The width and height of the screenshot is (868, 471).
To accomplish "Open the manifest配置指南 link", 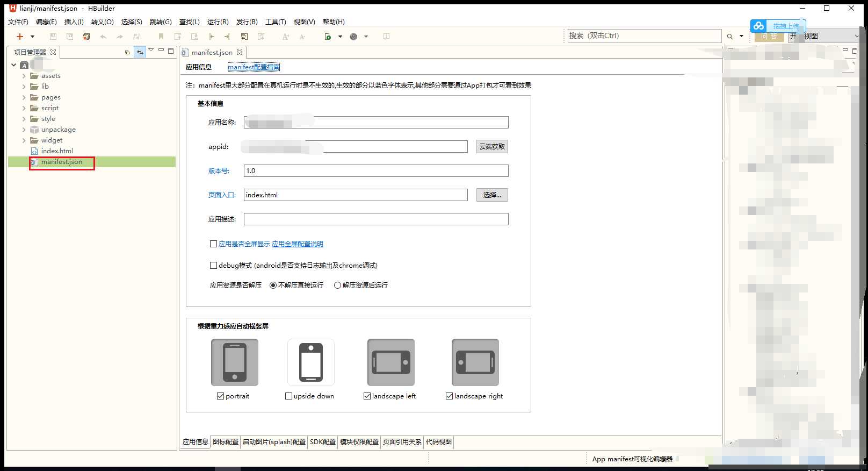I will 254,67.
